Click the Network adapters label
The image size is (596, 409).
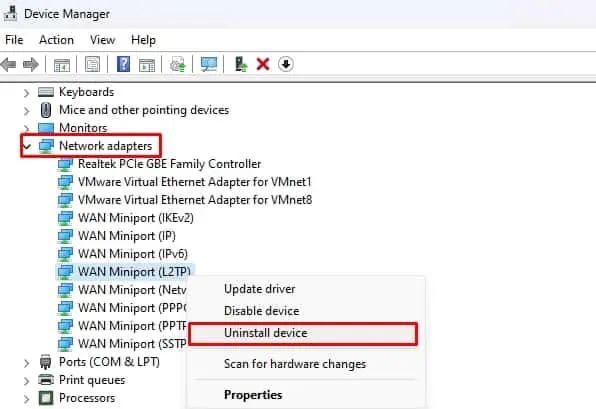105,146
